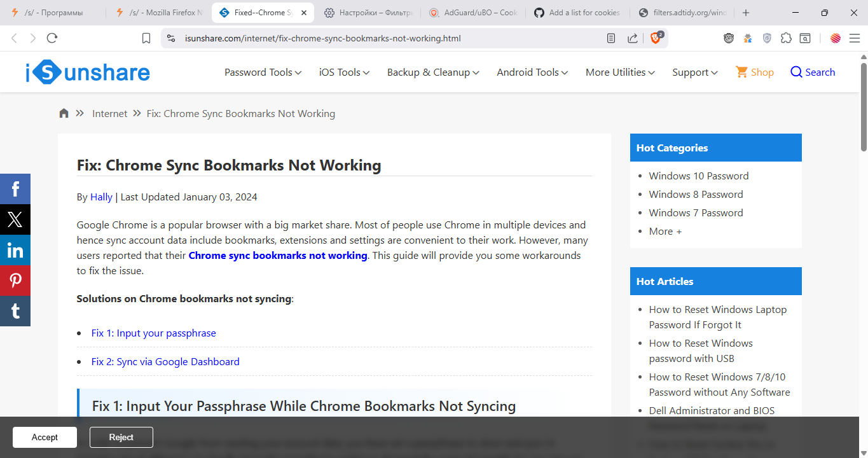The height and width of the screenshot is (458, 868).
Task: Go back to the previous page
Action: tap(14, 38)
